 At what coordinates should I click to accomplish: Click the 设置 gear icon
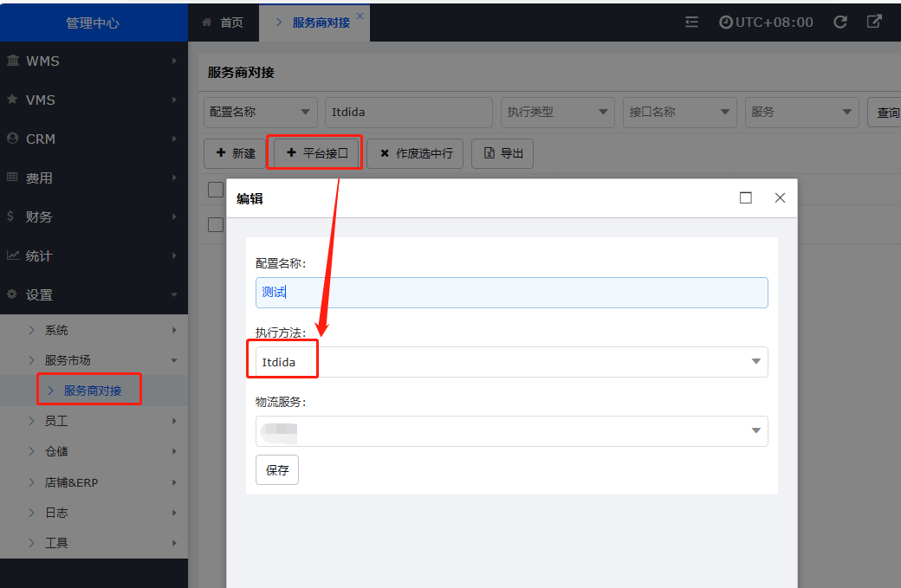(x=12, y=294)
